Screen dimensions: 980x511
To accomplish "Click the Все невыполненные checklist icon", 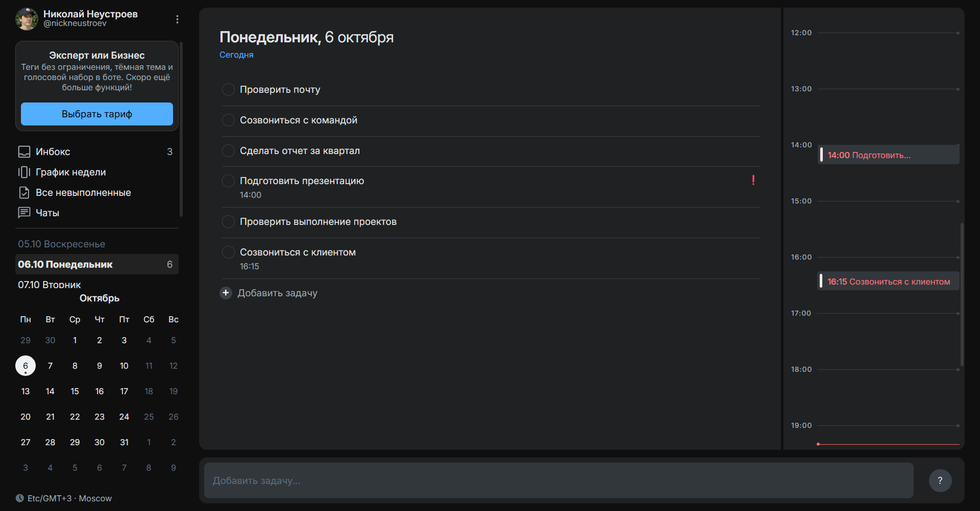I will [x=24, y=193].
